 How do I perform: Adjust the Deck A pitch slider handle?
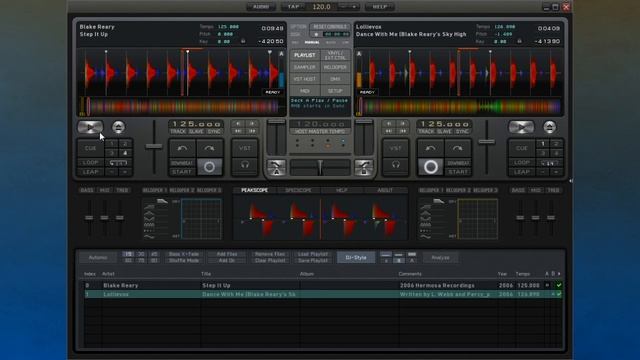pyautogui.click(x=154, y=146)
